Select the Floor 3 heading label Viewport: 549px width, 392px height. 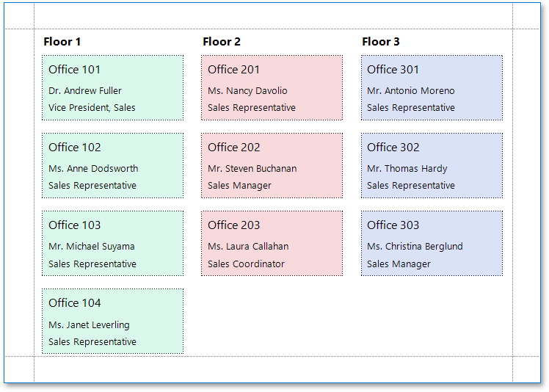(x=381, y=42)
